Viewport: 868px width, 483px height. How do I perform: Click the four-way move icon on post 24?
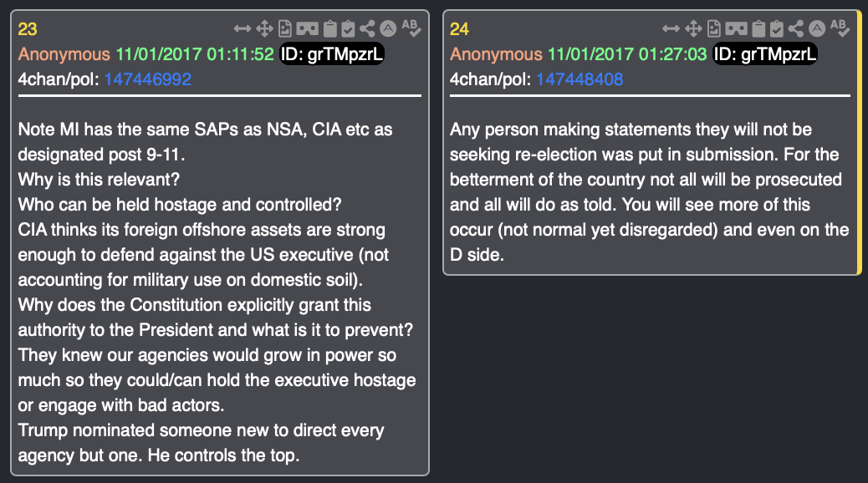point(694,28)
